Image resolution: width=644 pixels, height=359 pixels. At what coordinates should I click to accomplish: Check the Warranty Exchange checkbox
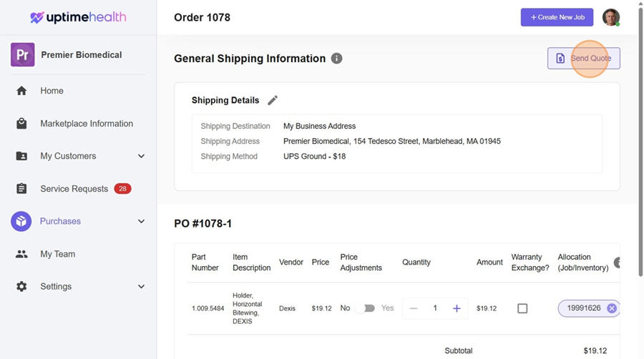coord(522,308)
